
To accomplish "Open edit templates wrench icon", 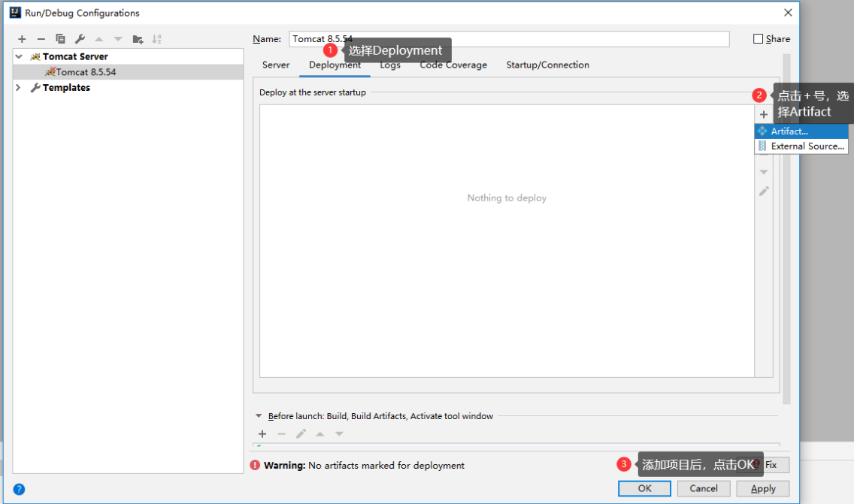I will pyautogui.click(x=80, y=39).
